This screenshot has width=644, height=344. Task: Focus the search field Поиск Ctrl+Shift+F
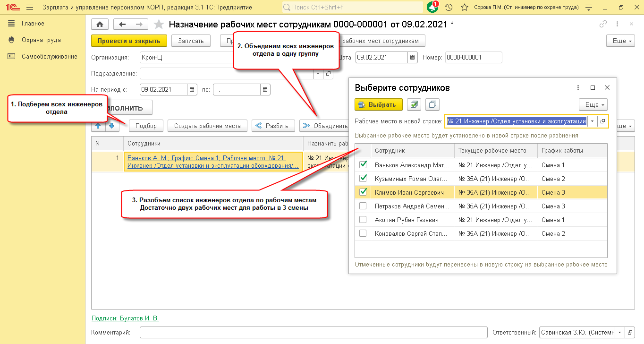353,8
